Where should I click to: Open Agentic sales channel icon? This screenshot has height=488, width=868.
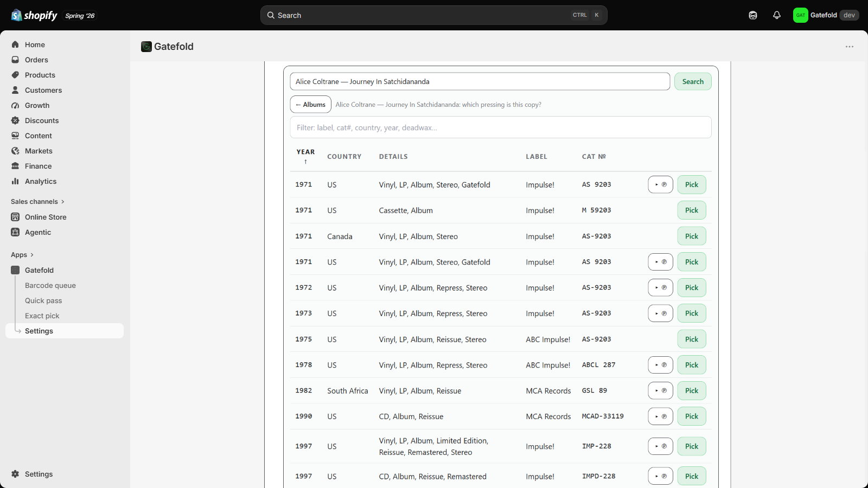15,232
